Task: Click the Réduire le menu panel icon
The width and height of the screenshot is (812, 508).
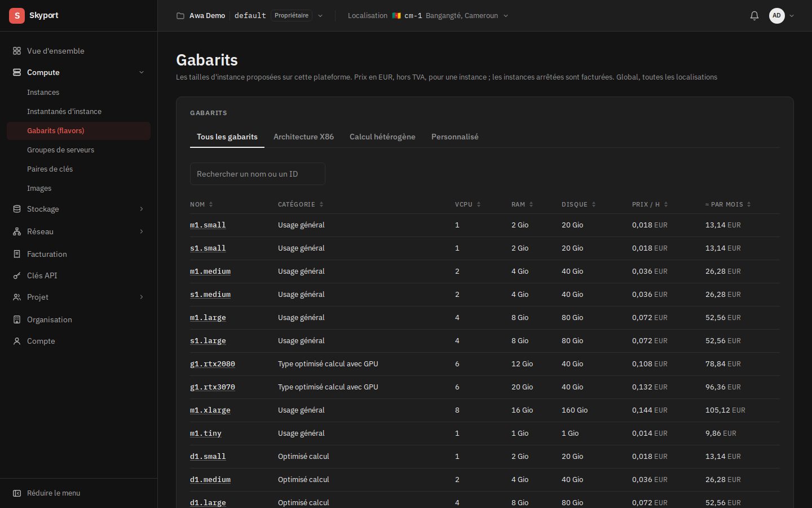Action: pos(17,493)
